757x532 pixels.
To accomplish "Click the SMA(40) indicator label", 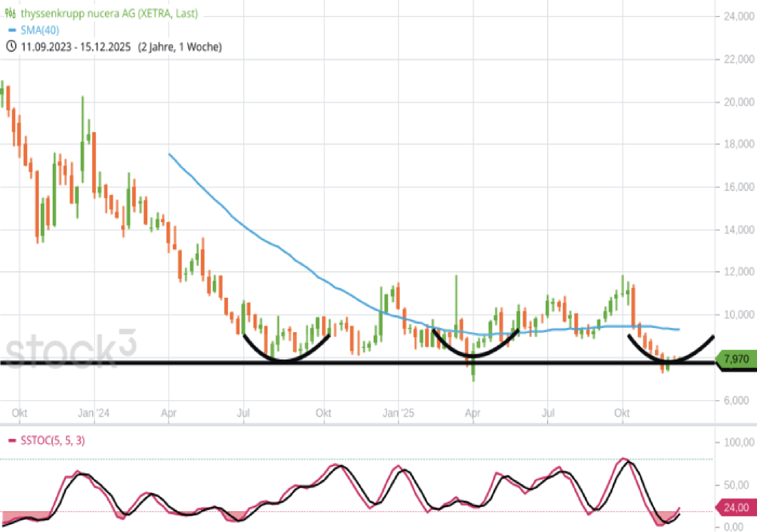I will [x=40, y=30].
